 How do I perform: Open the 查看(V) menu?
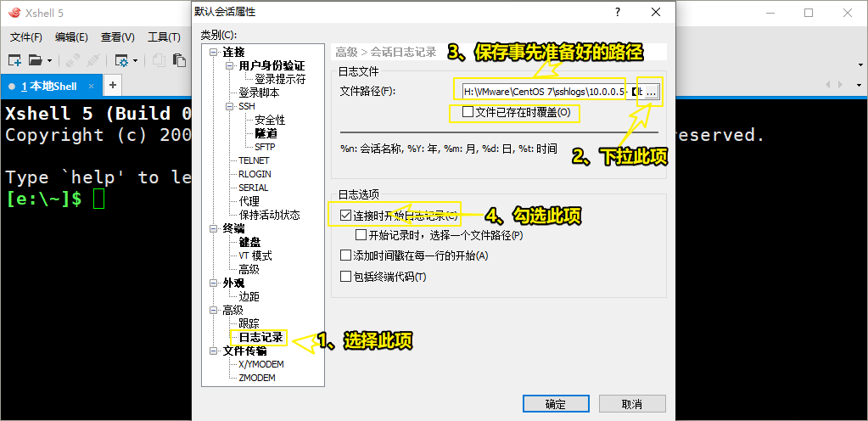(x=117, y=37)
